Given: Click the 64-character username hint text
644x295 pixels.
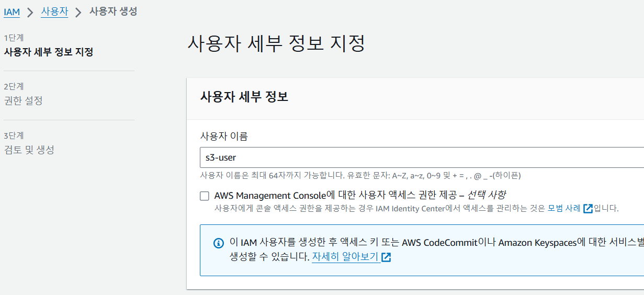Looking at the screenshot, I should click(360, 176).
